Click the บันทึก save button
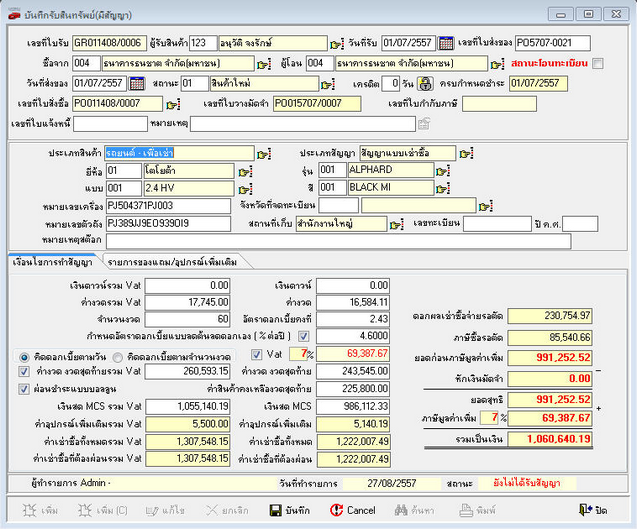This screenshot has width=637, height=529. (x=290, y=510)
